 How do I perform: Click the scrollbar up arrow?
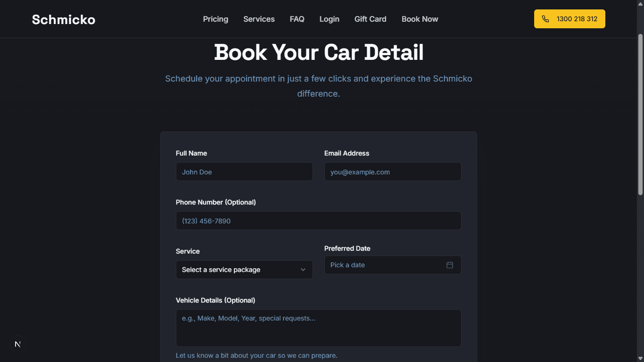[640, 3]
